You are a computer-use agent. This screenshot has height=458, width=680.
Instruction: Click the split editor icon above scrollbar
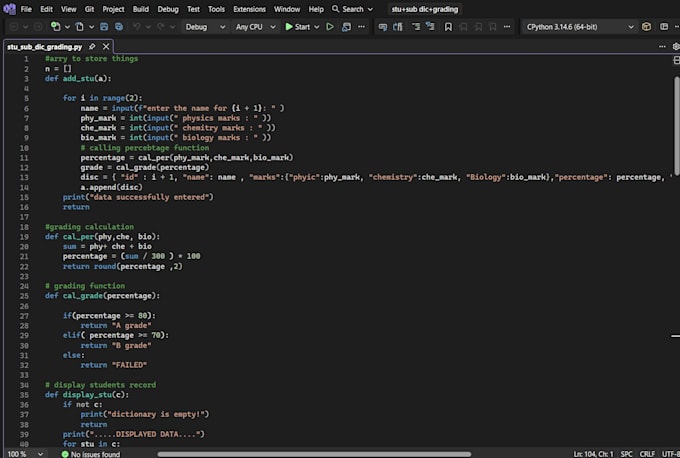point(676,61)
